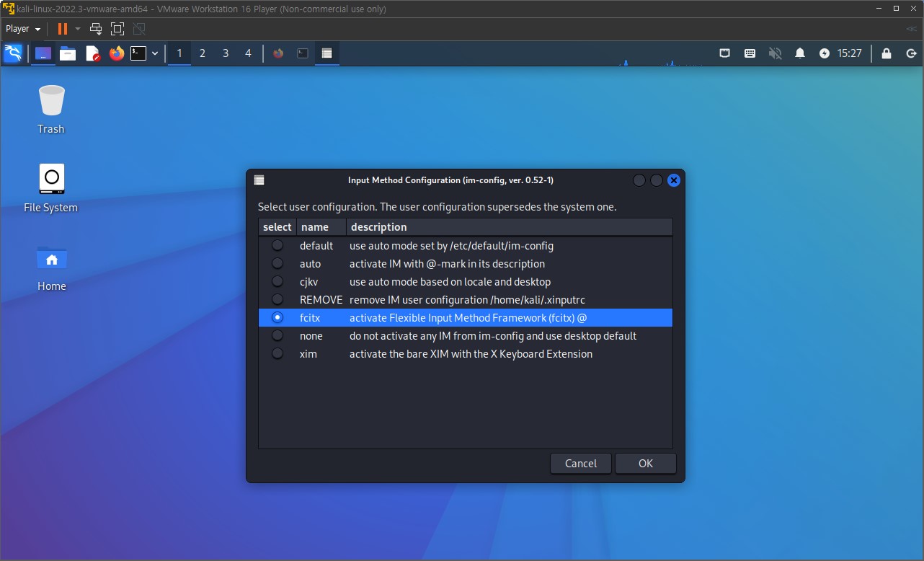Viewport: 924px width, 561px height.
Task: Switch to workspace 4
Action: pos(249,53)
